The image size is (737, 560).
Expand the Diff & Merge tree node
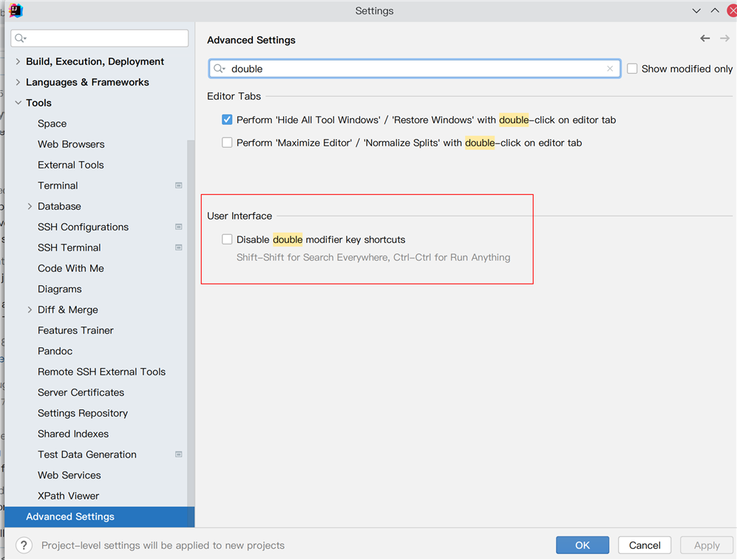click(30, 310)
